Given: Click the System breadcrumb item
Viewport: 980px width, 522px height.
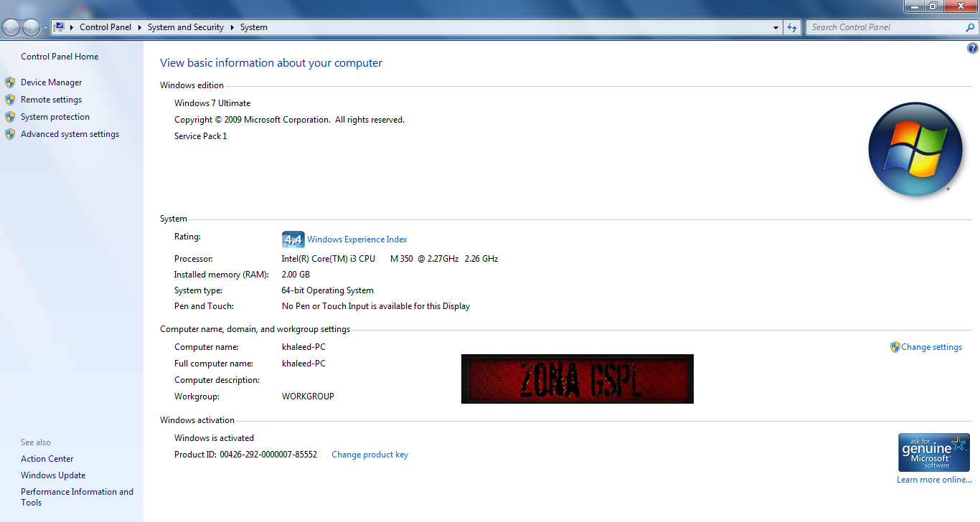Looking at the screenshot, I should [x=254, y=27].
